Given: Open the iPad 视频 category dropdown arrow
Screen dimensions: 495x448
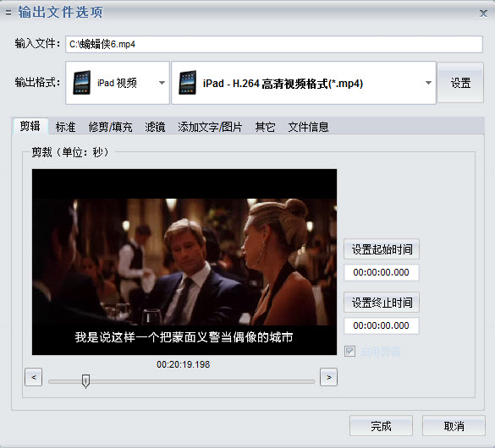Looking at the screenshot, I should (162, 83).
